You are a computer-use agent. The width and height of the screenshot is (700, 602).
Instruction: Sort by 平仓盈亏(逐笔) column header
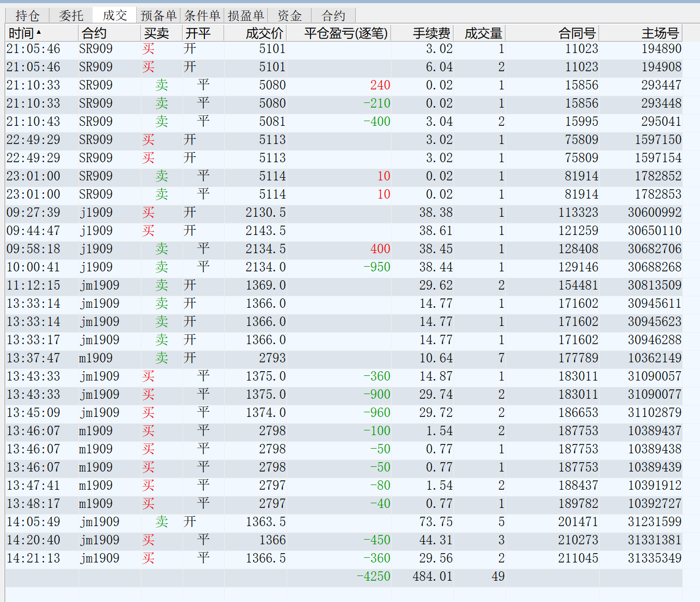click(x=346, y=33)
